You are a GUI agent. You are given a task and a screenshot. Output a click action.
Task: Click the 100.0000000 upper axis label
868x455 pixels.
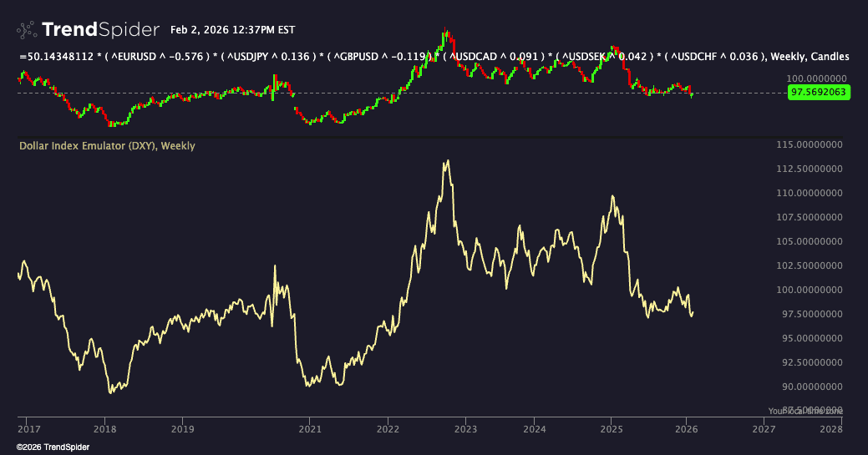pyautogui.click(x=816, y=78)
